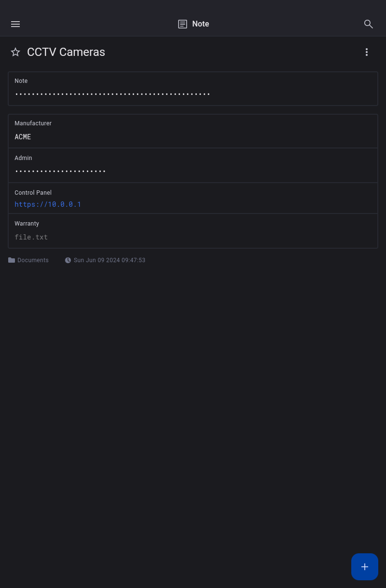Select the Manufacturer field label
386x588 pixels.
pyautogui.click(x=33, y=123)
